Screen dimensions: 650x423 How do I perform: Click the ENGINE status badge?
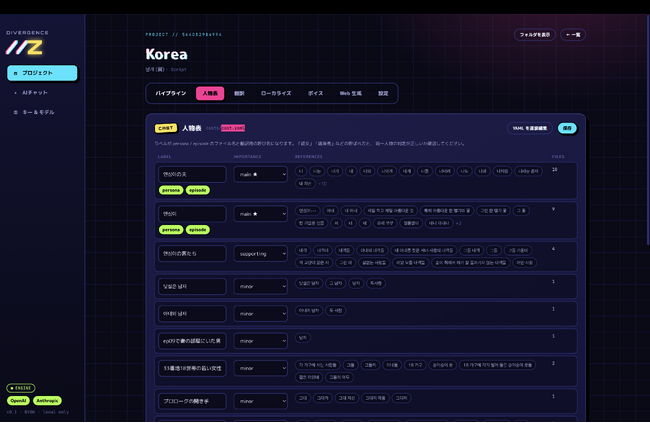(x=21, y=388)
